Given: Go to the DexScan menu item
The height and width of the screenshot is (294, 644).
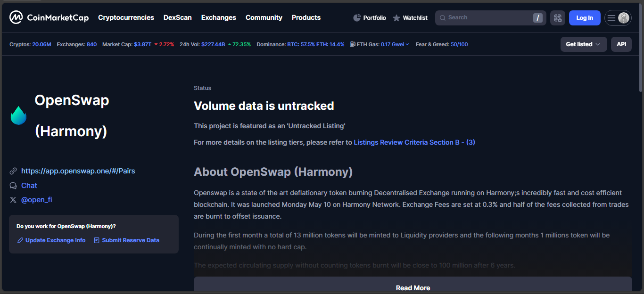Looking at the screenshot, I should tap(177, 17).
